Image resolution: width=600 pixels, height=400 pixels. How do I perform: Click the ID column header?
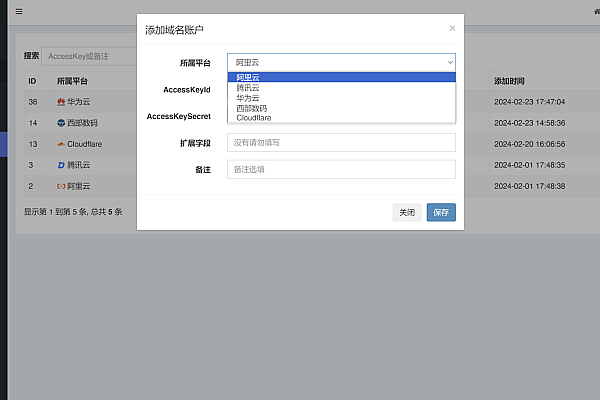[x=32, y=81]
